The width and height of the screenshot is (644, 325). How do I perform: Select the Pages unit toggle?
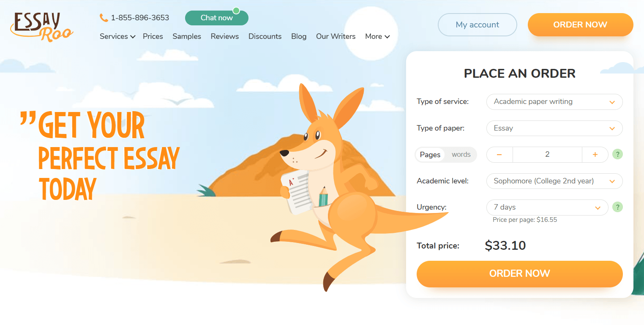coord(430,155)
